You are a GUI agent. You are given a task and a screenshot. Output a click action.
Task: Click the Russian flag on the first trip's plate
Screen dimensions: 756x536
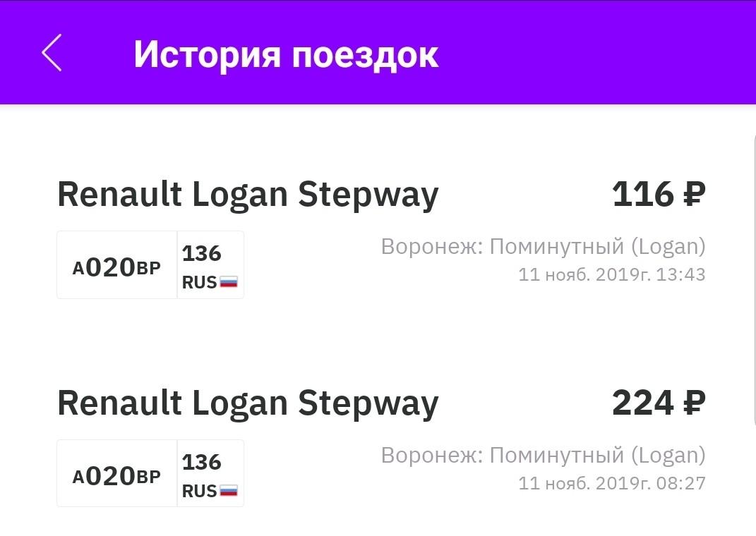tap(228, 282)
